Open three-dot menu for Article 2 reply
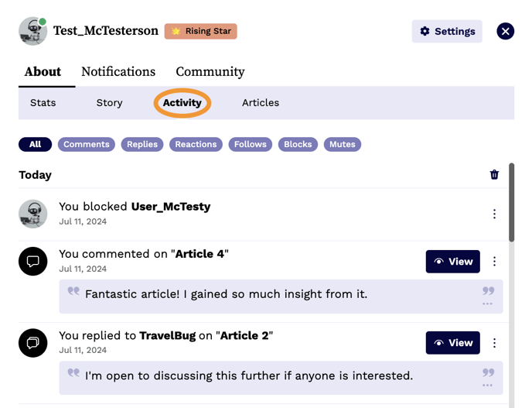The width and height of the screenshot is (532, 408). pyautogui.click(x=494, y=343)
